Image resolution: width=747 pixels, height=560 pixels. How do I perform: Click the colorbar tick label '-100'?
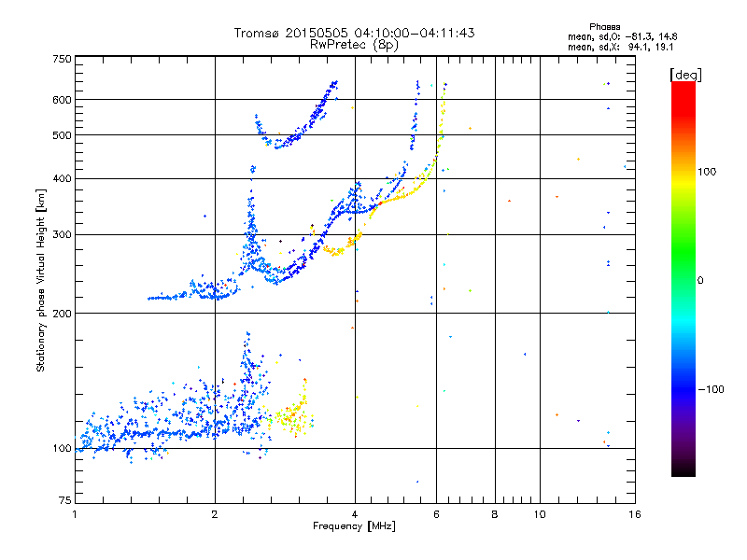(711, 389)
